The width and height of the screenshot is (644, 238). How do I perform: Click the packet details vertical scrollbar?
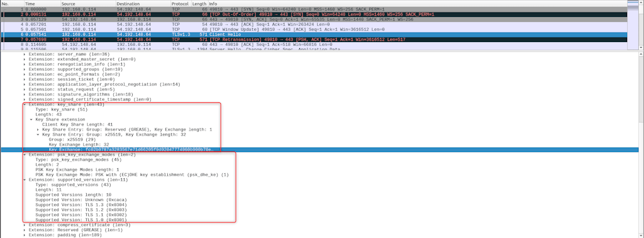(x=641, y=144)
